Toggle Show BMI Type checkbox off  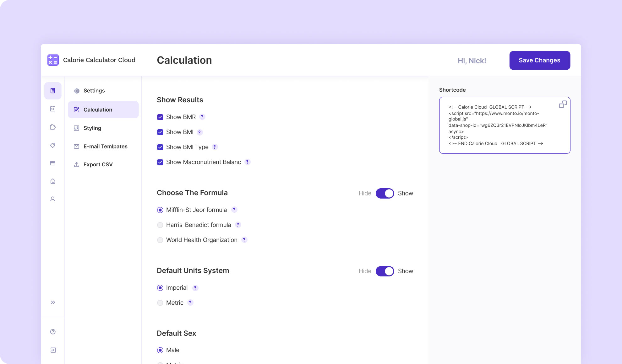point(160,147)
